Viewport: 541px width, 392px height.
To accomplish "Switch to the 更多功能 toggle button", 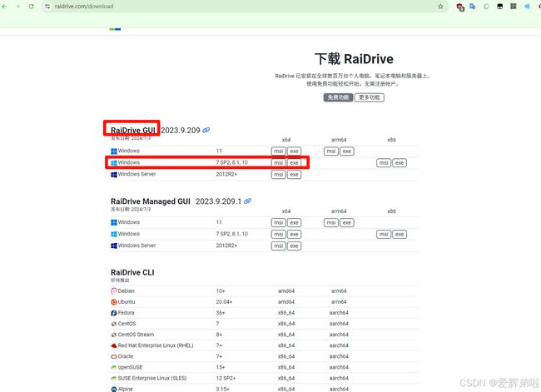I will pos(370,97).
